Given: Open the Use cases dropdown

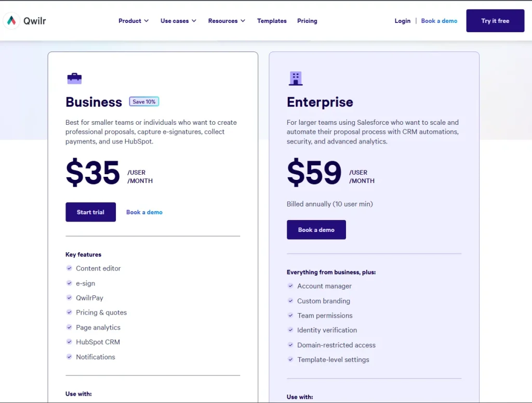Looking at the screenshot, I should [178, 21].
